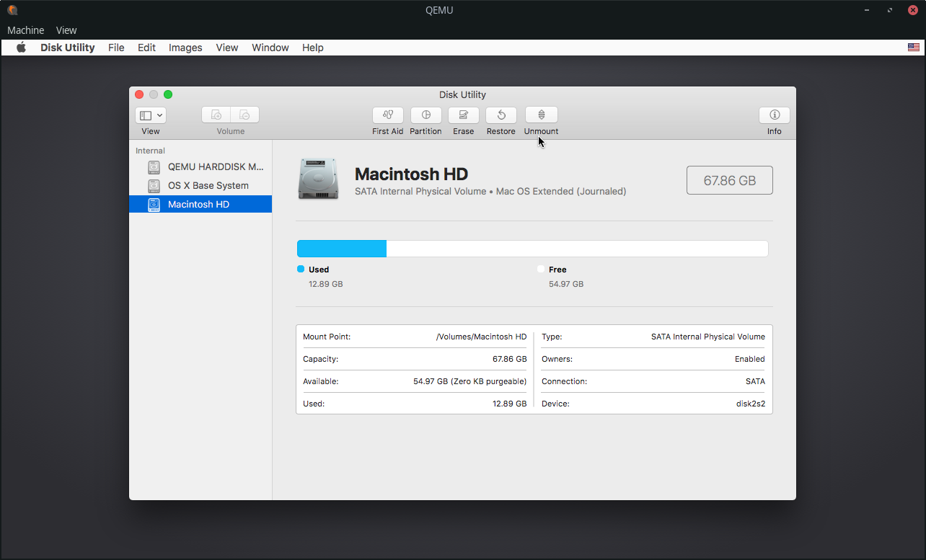Viewport: 926px width, 560px height.
Task: Click the Erase toolbar icon
Action: (464, 115)
